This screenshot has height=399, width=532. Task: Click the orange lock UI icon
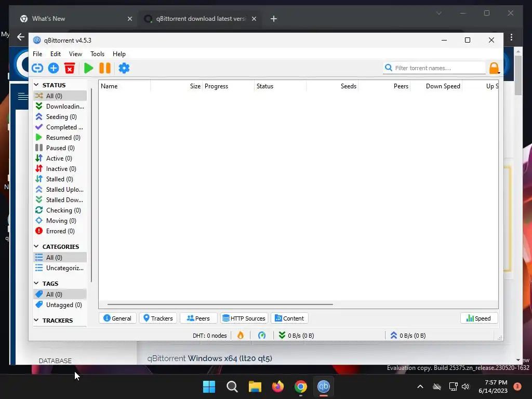pos(494,68)
